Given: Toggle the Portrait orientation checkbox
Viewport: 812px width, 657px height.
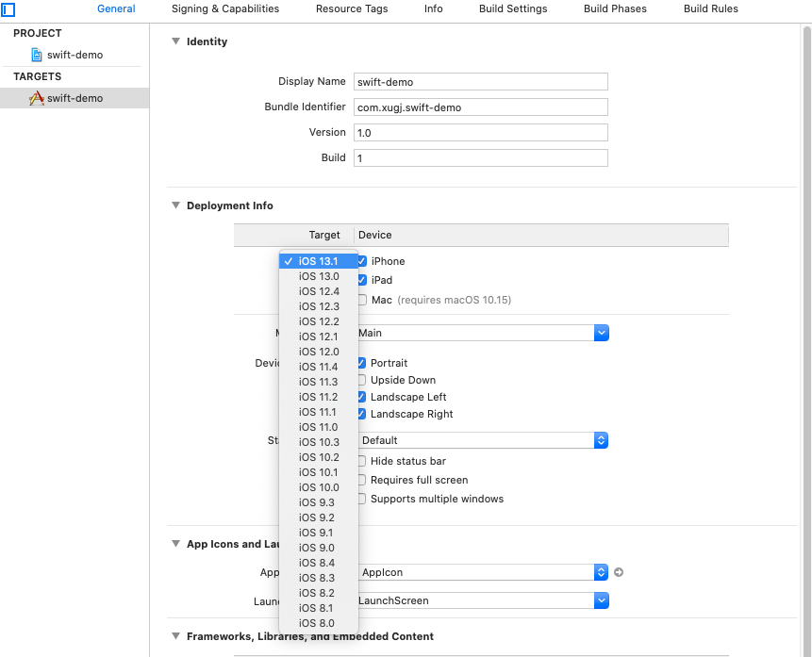Looking at the screenshot, I should (361, 363).
